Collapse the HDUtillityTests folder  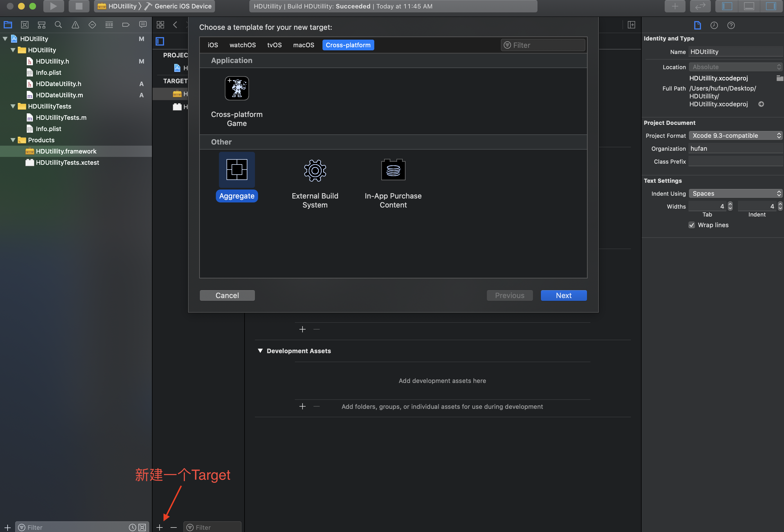(13, 106)
